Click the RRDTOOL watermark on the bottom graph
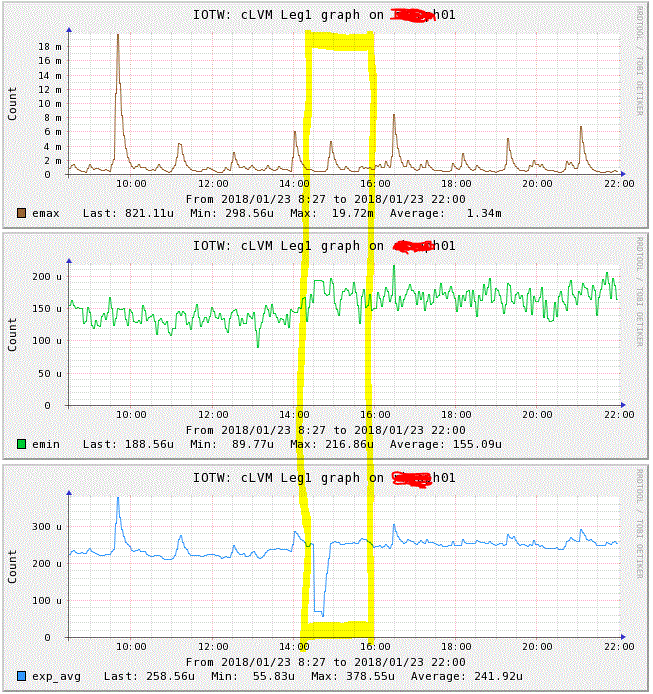Image resolution: width=653 pixels, height=694 pixels. click(x=641, y=525)
